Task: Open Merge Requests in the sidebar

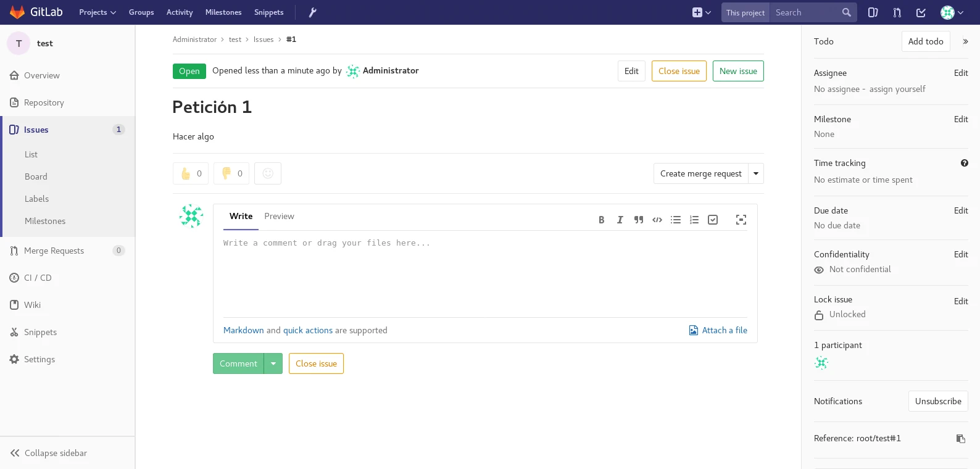Action: [54, 251]
